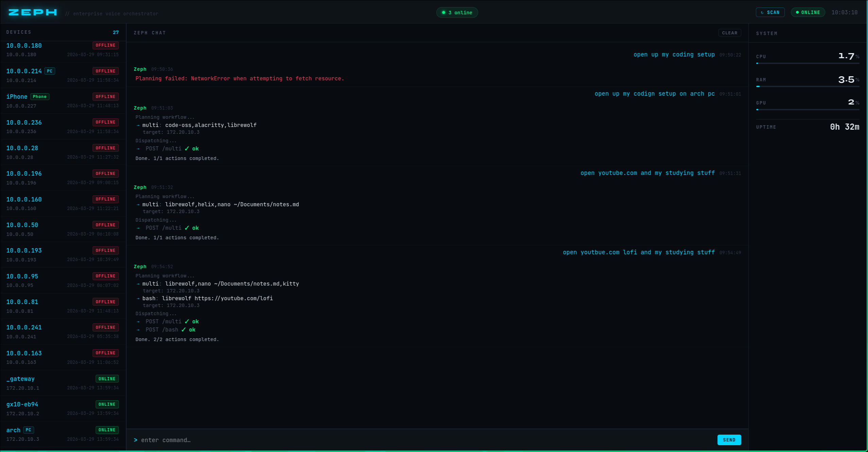Click the ONLINE badge for gx10-eb94
Viewport: 868px width, 452px height.
[107, 404]
